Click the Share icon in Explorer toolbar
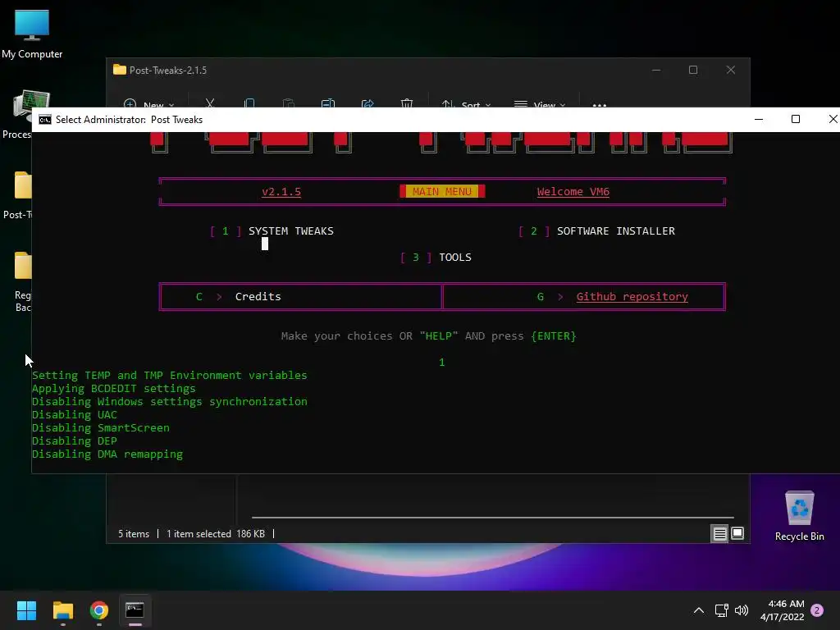The width and height of the screenshot is (840, 630). tap(367, 103)
